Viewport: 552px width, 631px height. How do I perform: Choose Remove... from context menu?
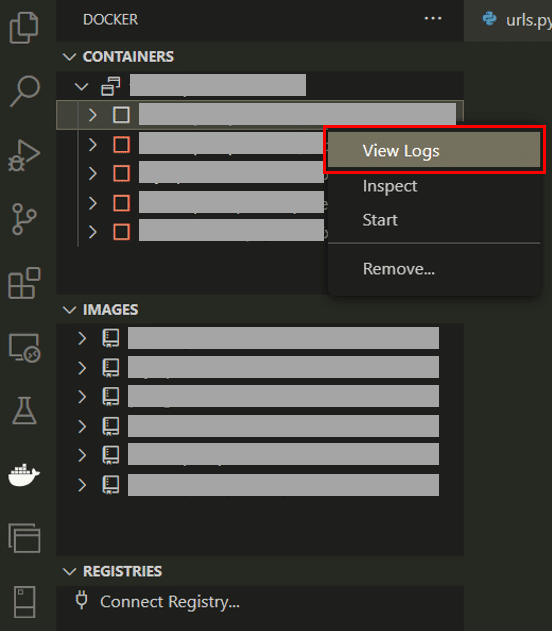tap(434, 269)
